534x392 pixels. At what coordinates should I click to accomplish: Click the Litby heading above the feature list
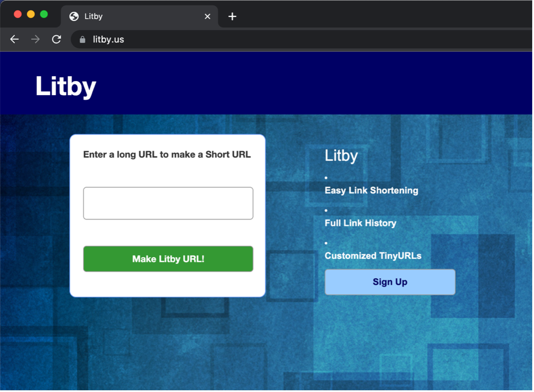341,155
